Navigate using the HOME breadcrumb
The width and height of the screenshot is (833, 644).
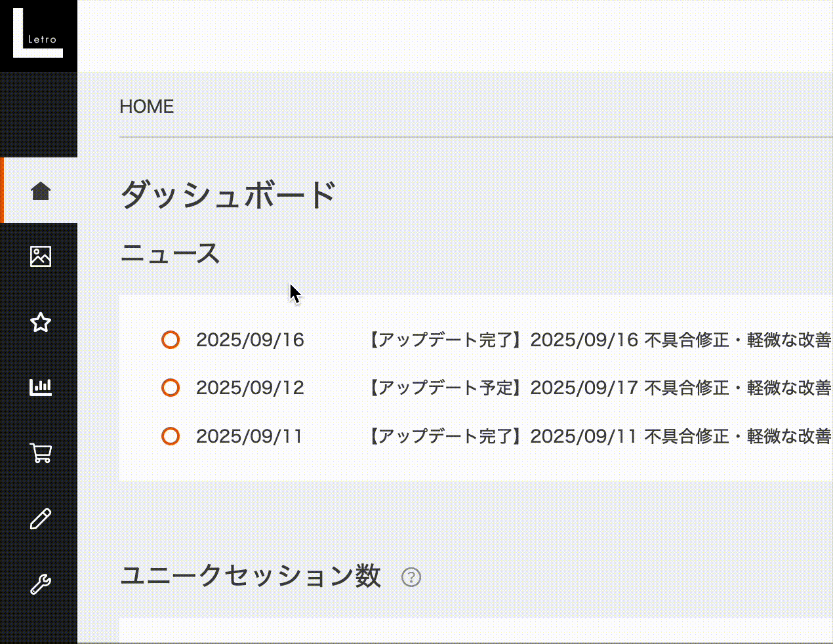coord(146,106)
